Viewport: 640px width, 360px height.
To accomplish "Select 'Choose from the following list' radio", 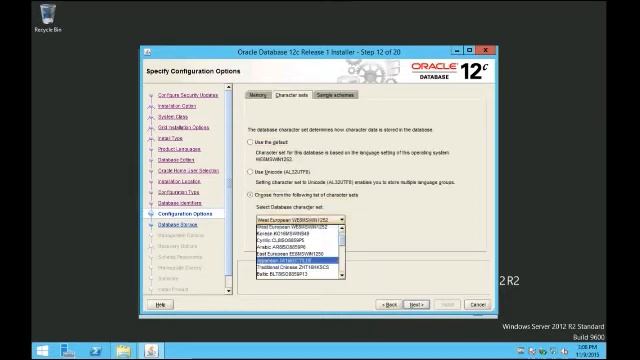I will click(250, 195).
